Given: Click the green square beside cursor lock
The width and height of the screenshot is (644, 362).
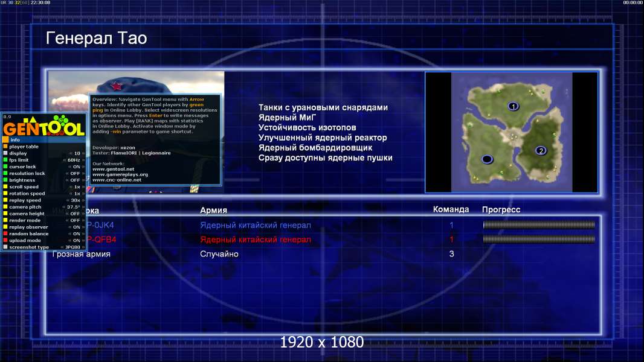Looking at the screenshot, I should click(5, 167).
